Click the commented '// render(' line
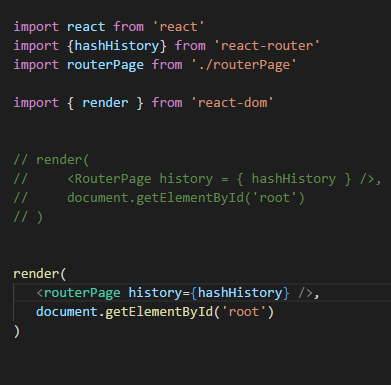 [51, 160]
